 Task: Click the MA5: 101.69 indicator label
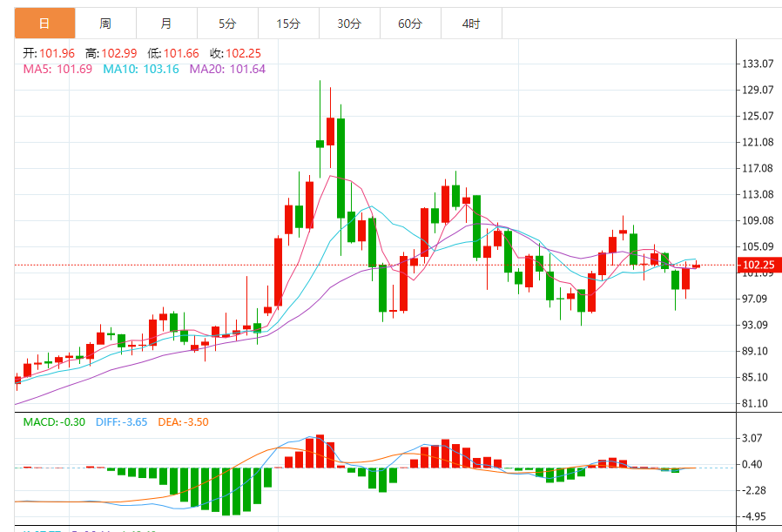[x=57, y=70]
